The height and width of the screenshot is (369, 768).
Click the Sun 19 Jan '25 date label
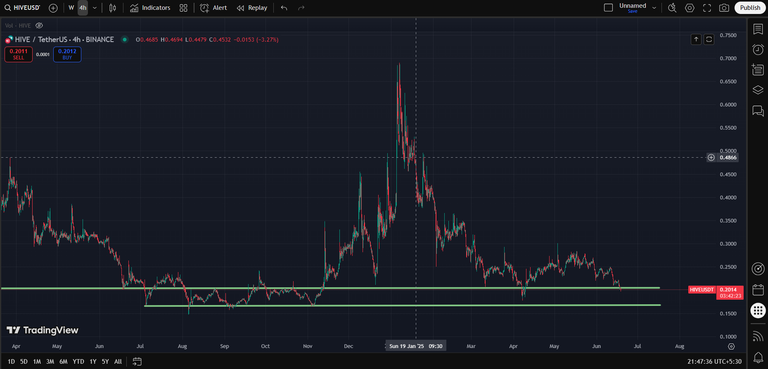(x=416, y=345)
